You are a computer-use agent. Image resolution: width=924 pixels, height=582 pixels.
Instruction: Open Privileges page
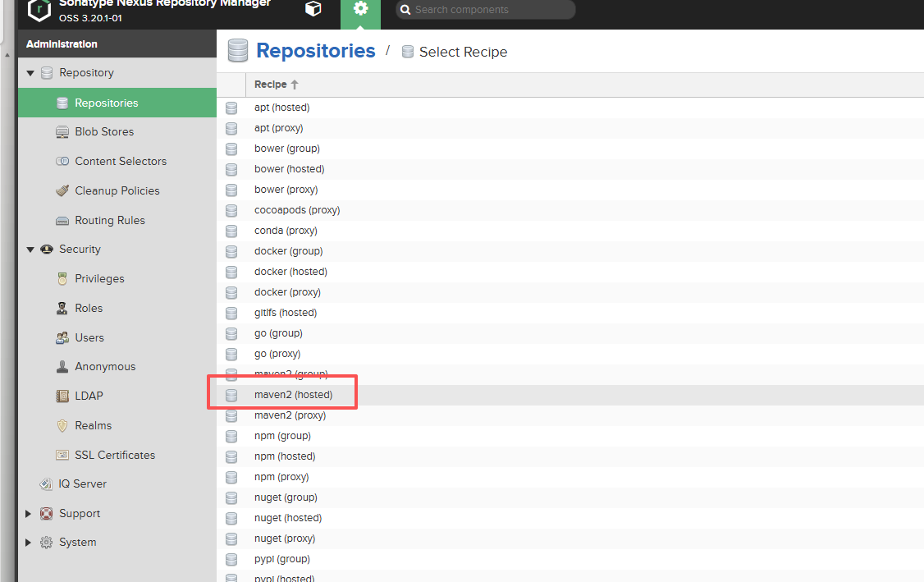tap(99, 279)
